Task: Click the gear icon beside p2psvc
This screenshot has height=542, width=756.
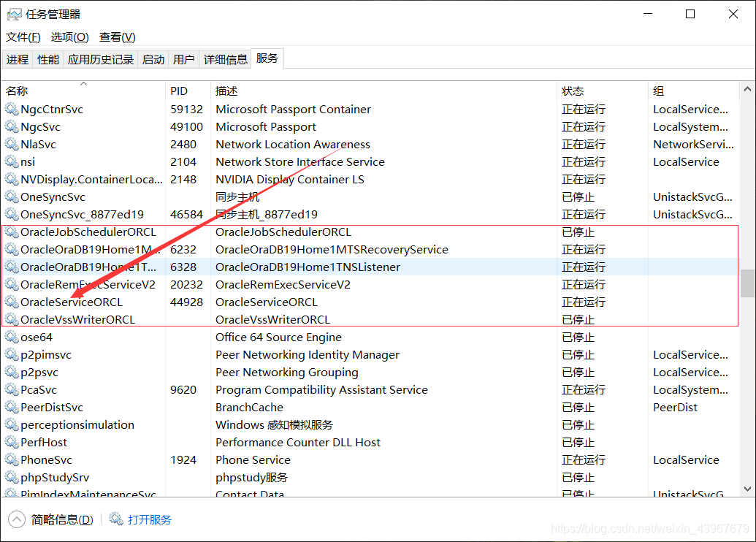Action: pos(12,373)
